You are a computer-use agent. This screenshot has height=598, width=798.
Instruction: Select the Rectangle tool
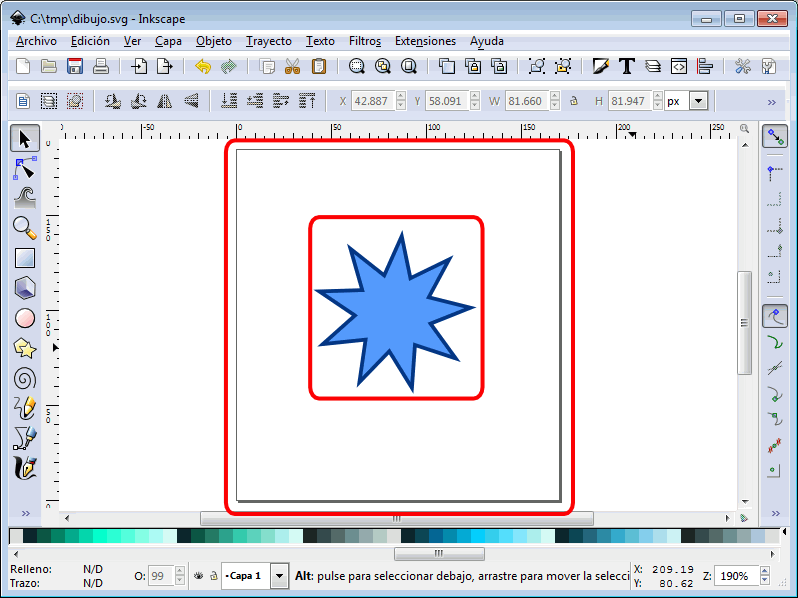pos(24,258)
